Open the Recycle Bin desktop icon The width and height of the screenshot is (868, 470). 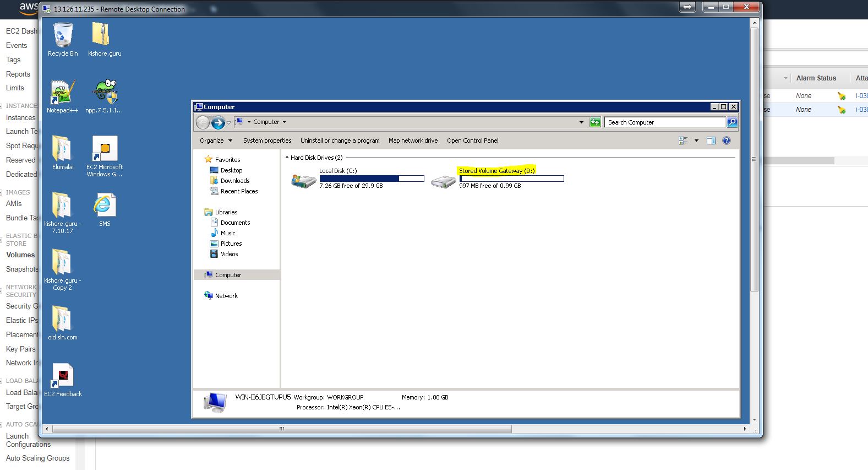[63, 36]
